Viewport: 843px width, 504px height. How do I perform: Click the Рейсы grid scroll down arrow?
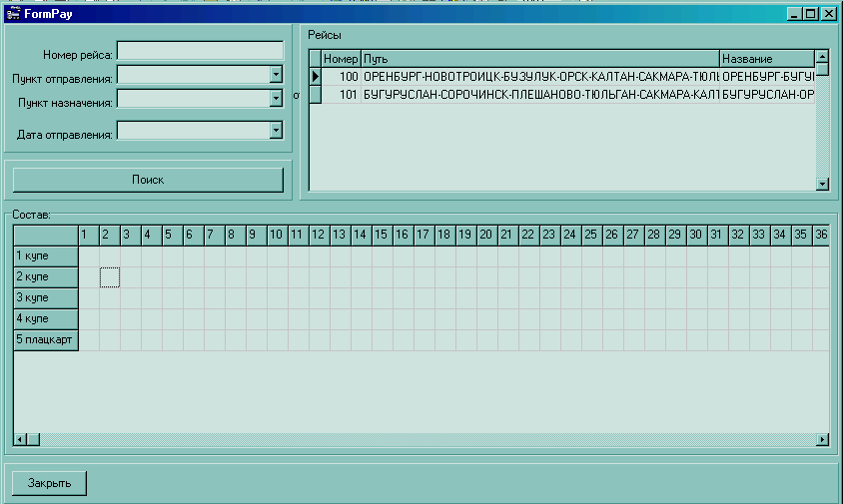822,184
